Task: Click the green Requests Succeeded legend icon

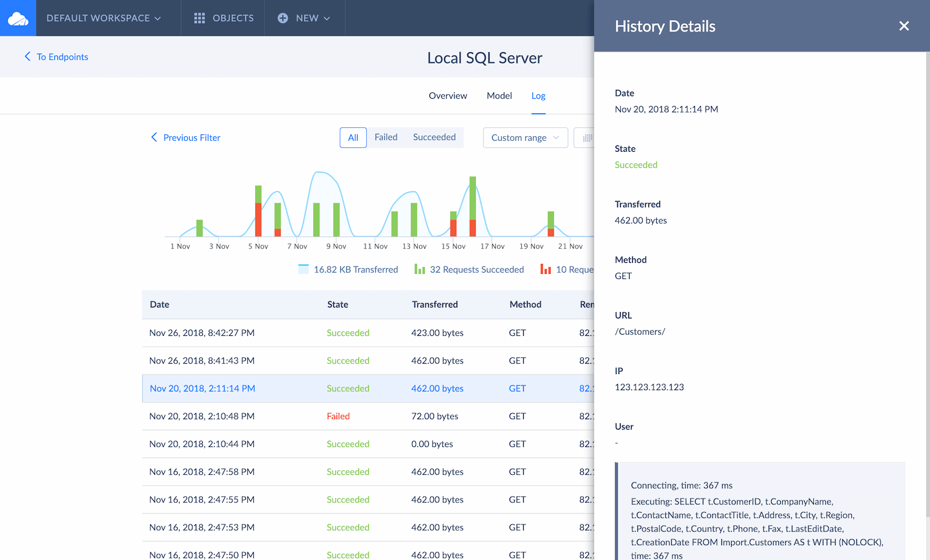Action: click(x=420, y=269)
